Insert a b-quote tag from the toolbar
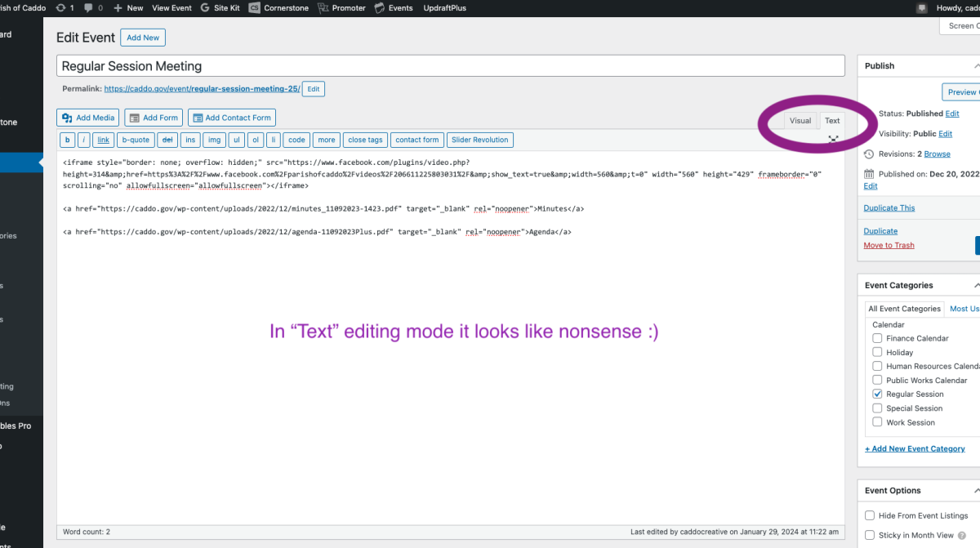Viewport: 980px width, 548px height. (136, 140)
